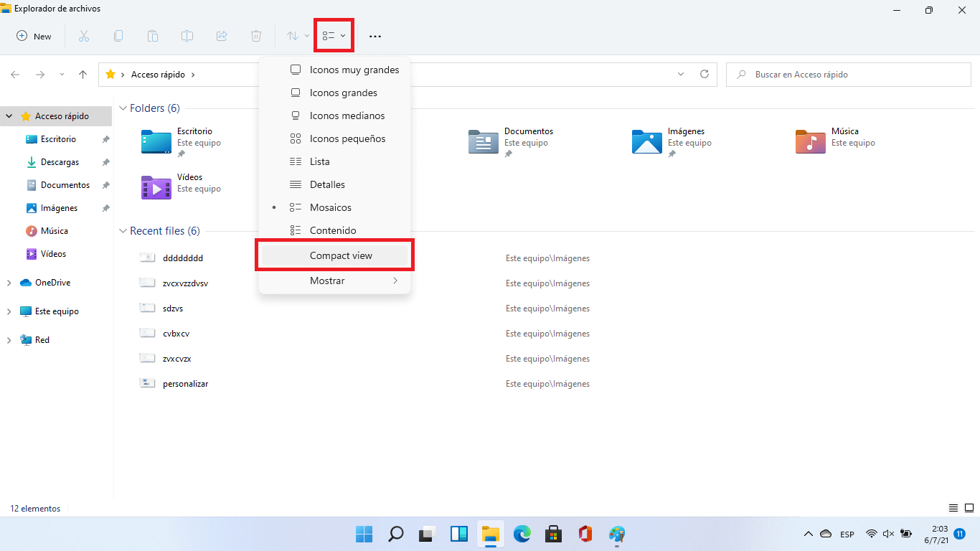The width and height of the screenshot is (980, 551).
Task: Select the Iconos grandes view option
Action: [343, 93]
